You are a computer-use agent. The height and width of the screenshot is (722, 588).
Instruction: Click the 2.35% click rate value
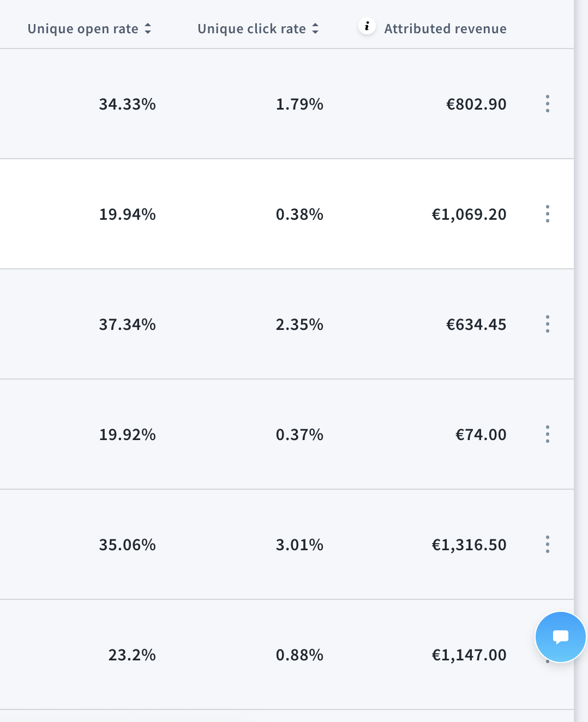click(299, 324)
